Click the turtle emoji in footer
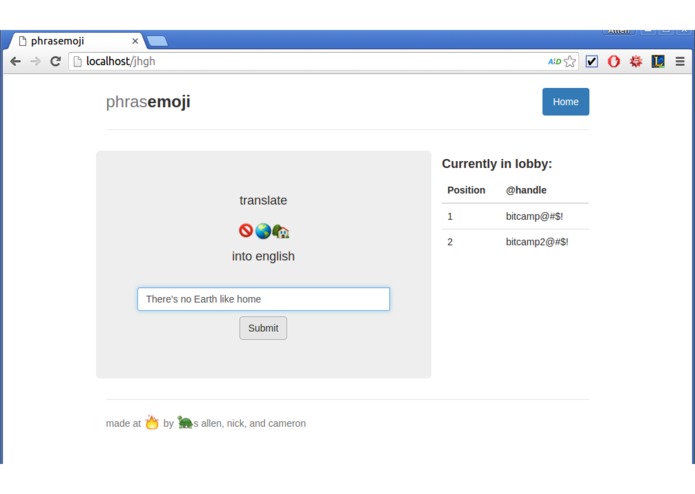Viewport: 695px width, 494px height. tap(185, 422)
